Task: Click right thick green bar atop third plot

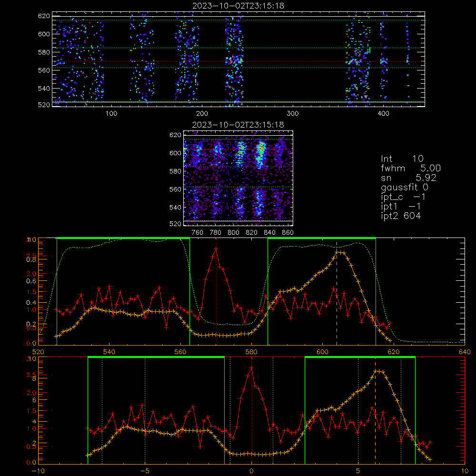Action: (322, 238)
